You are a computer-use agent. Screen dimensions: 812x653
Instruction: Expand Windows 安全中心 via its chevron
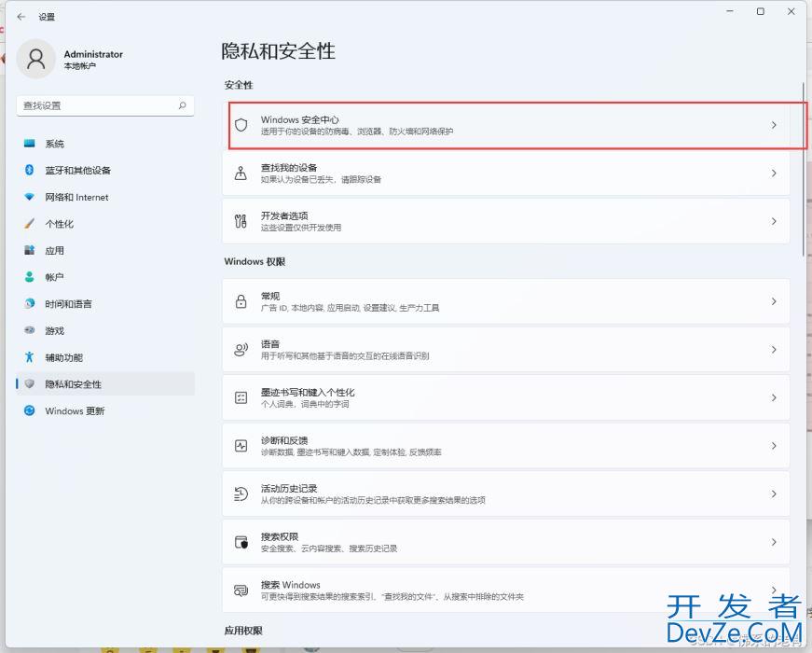774,125
